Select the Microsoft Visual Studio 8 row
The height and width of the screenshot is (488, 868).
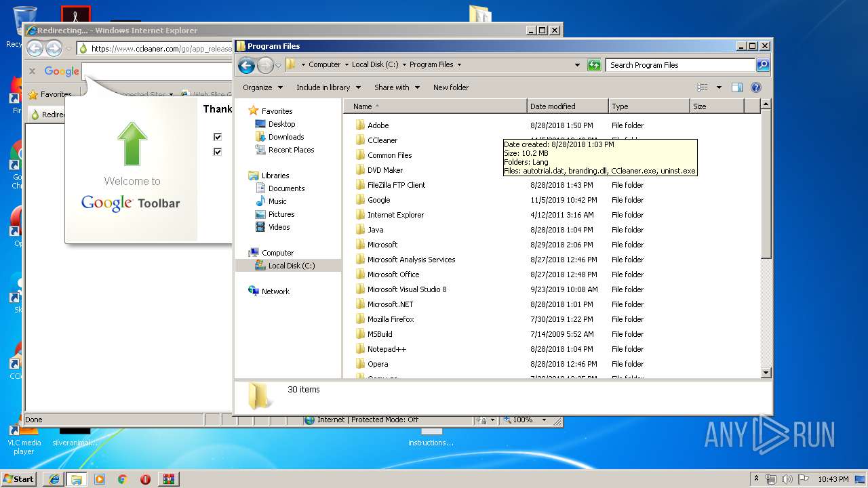tap(551, 289)
